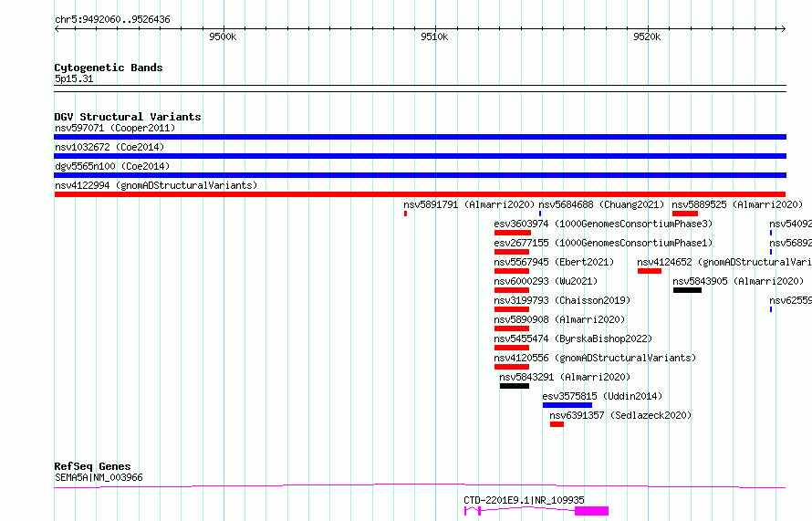The width and height of the screenshot is (812, 521).
Task: Click the CTD-2201E9.1|NR_109935 gene label
Action: (524, 500)
